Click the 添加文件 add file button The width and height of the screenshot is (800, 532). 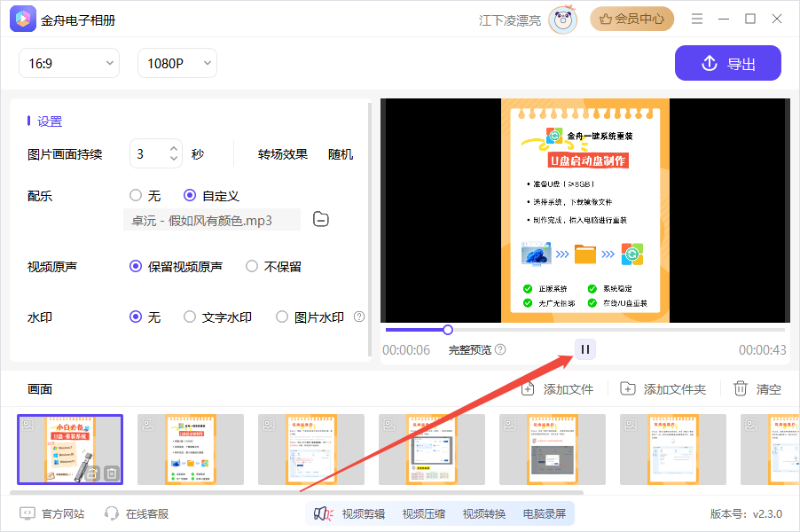[558, 389]
